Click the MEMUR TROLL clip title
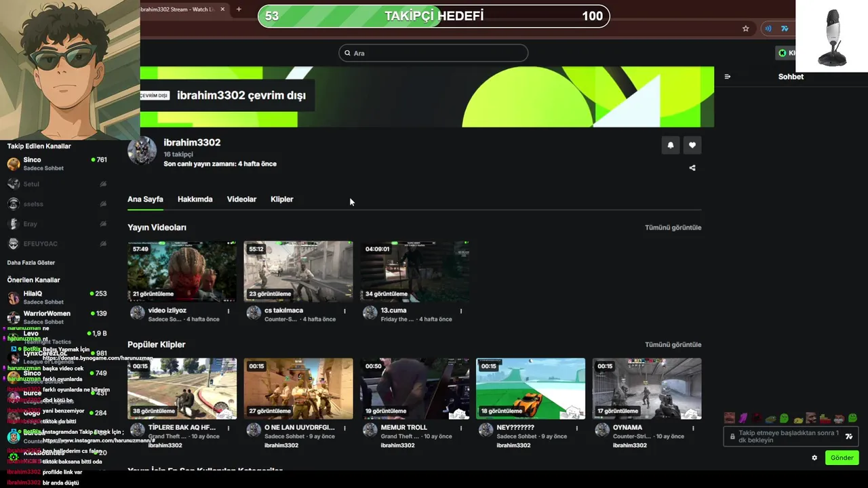868x488 pixels. coord(403,428)
